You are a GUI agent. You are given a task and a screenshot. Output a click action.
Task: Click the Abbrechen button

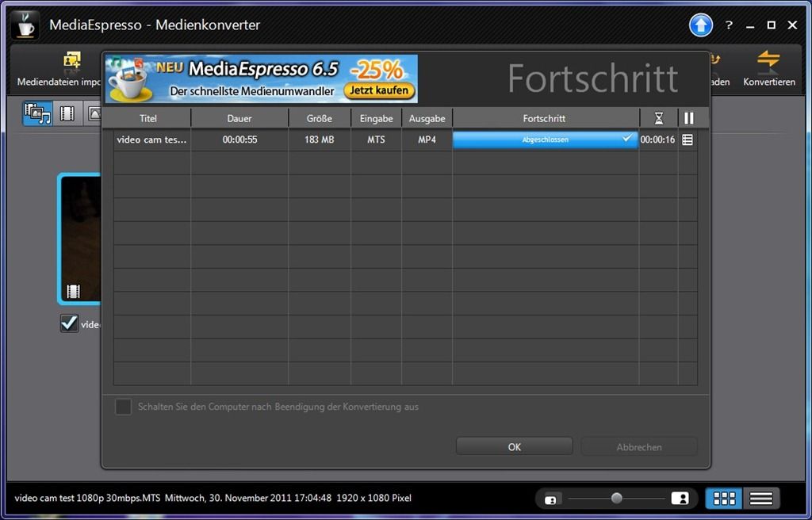click(639, 447)
